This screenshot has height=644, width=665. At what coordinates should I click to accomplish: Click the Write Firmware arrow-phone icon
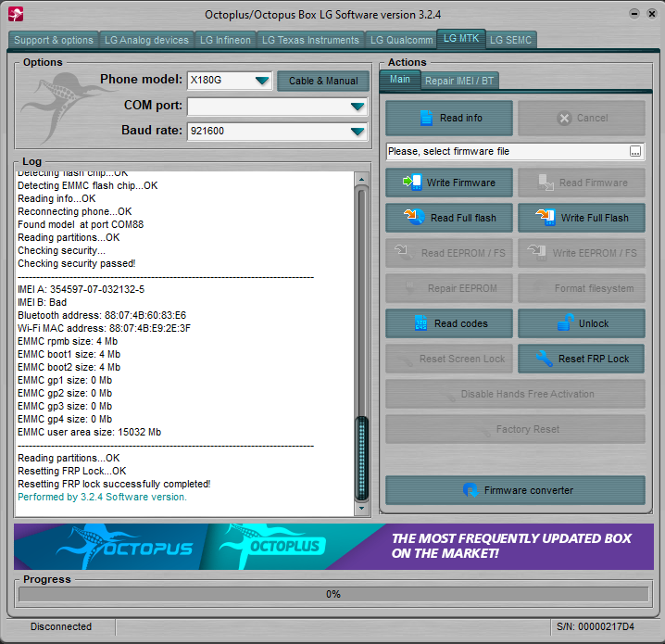(412, 183)
